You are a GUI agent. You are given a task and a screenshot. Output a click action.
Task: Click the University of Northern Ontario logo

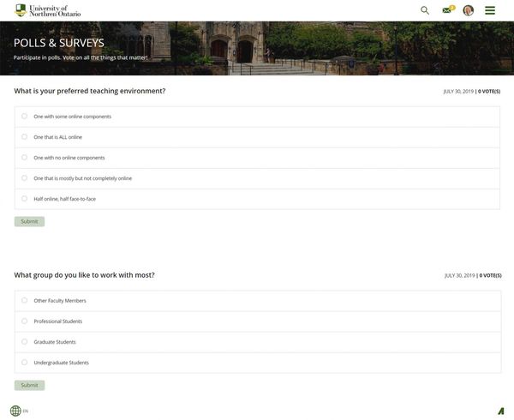coord(48,11)
